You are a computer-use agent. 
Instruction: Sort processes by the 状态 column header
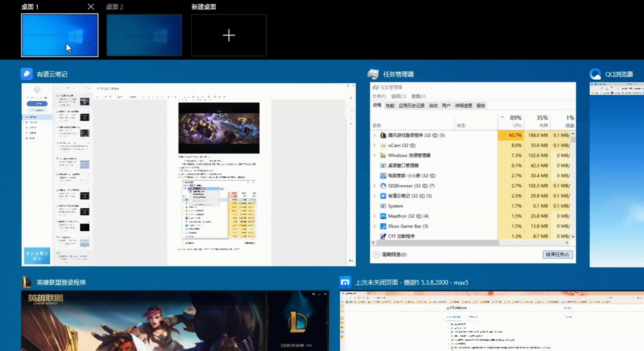476,121
